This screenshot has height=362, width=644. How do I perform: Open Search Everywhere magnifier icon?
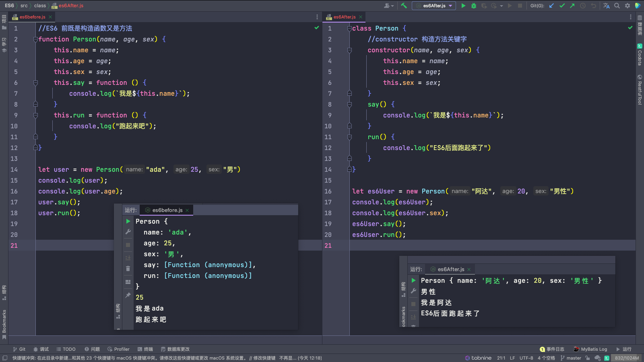pos(617,6)
